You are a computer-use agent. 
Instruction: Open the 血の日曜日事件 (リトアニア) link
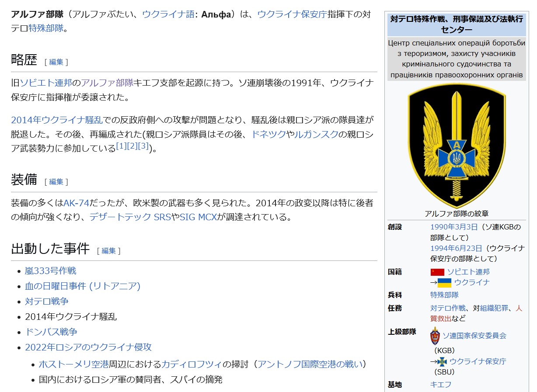(x=83, y=286)
